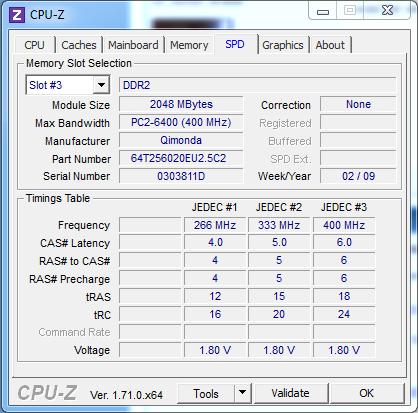This screenshot has height=413, width=418.
Task: Open the Mainboard tab
Action: coord(133,45)
